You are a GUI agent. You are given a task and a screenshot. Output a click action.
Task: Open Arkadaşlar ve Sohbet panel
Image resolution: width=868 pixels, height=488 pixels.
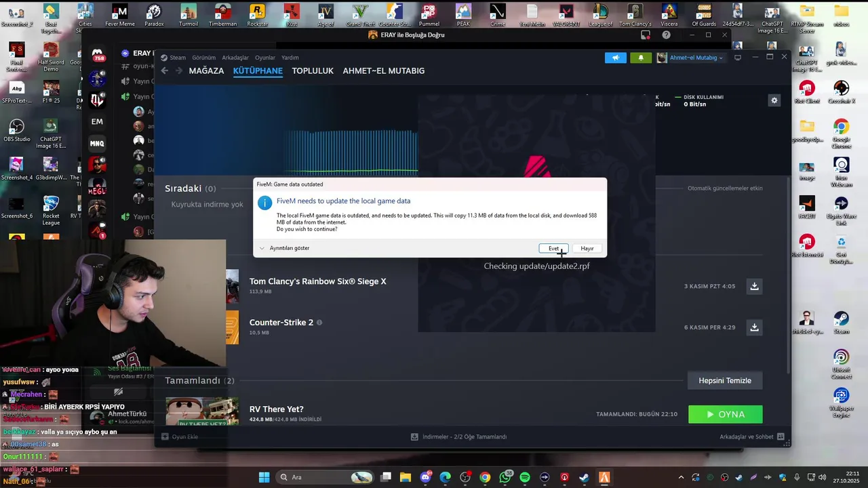click(x=752, y=436)
